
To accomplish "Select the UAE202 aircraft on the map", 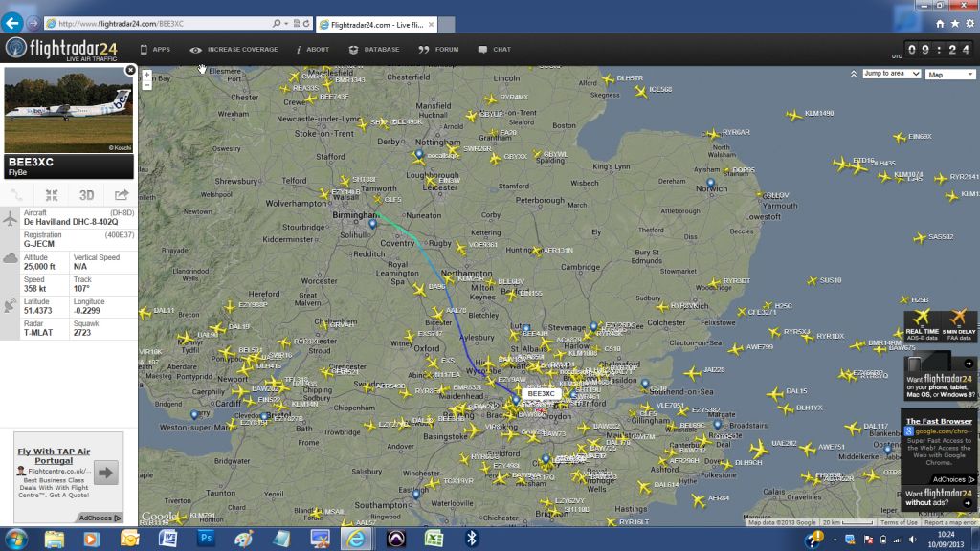I will coord(759,448).
